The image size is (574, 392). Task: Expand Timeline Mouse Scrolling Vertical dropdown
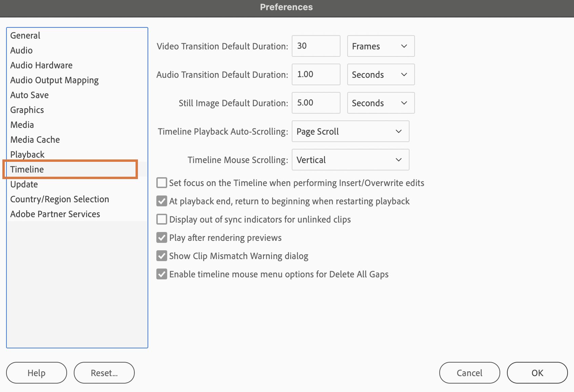click(350, 160)
